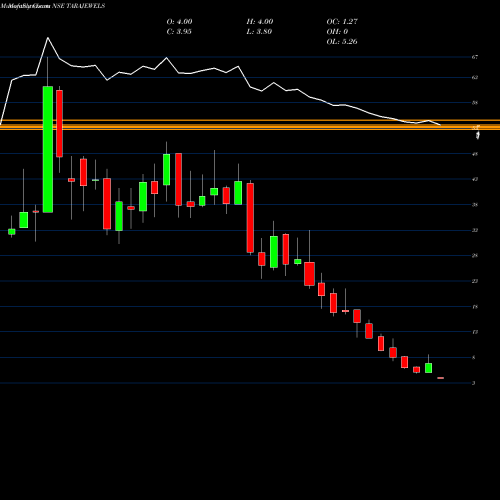Click the 67 price axis label

pyautogui.click(x=475, y=57)
